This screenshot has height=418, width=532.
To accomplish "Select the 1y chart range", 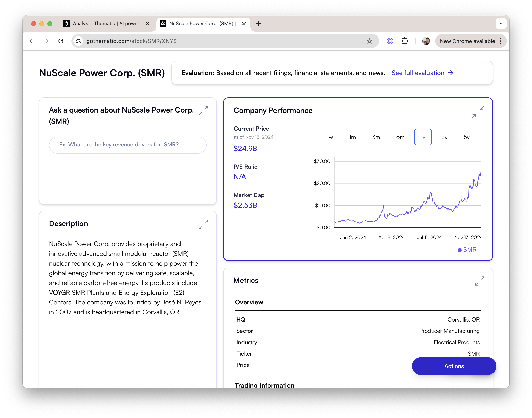I will (423, 137).
